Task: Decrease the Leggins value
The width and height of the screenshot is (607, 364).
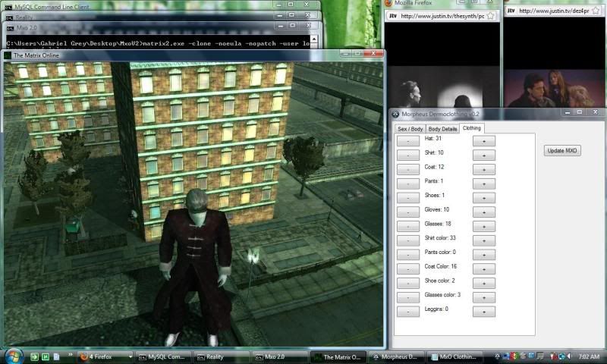Action: [408, 312]
